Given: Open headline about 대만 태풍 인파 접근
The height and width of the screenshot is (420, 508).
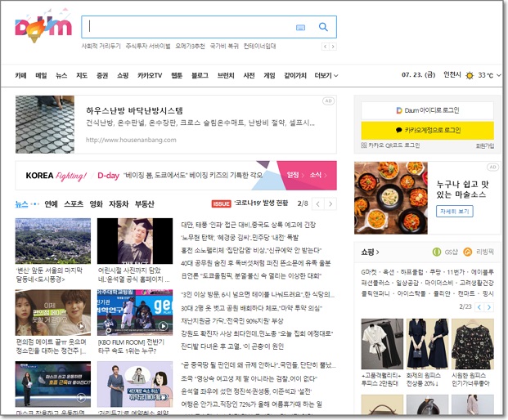Looking at the screenshot, I should coord(248,225).
